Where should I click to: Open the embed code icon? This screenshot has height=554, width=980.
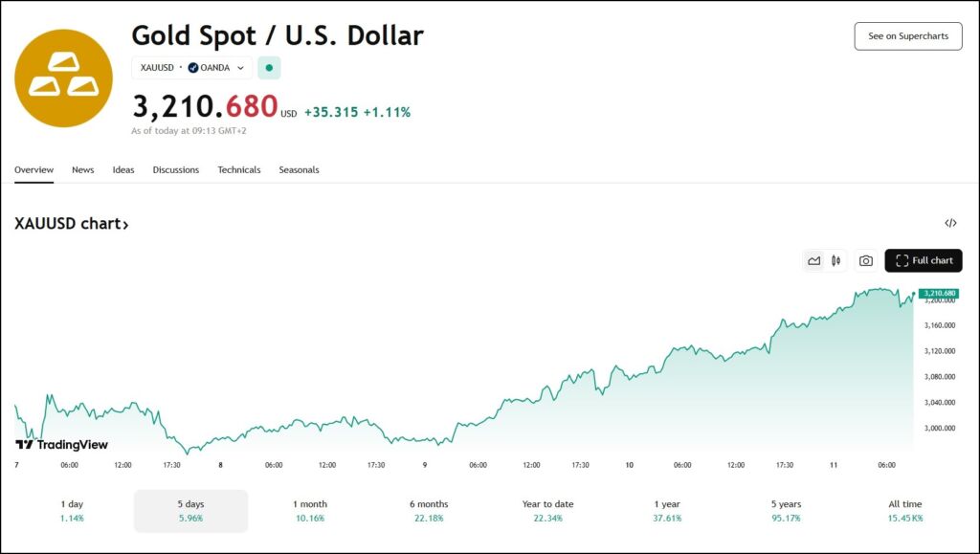pos(950,224)
